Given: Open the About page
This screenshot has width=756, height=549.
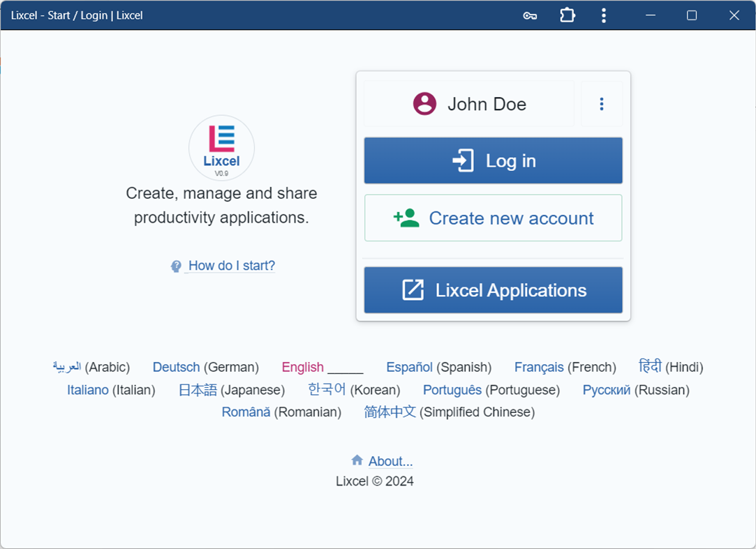Looking at the screenshot, I should (389, 460).
